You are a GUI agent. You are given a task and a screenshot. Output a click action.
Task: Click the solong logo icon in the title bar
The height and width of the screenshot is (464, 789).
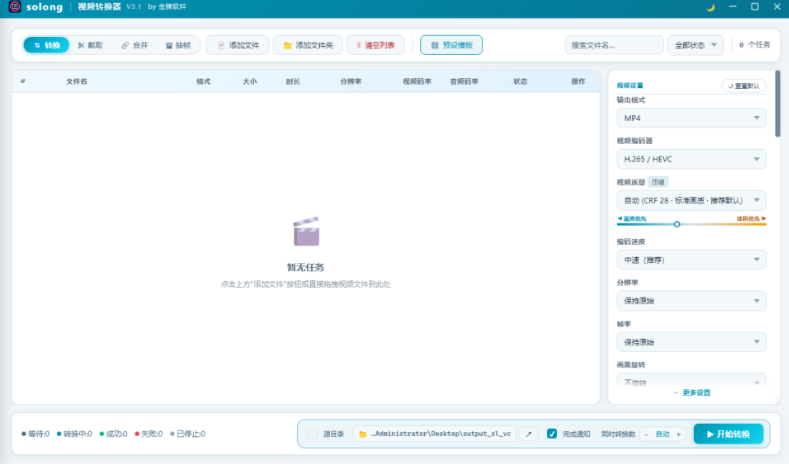15,7
